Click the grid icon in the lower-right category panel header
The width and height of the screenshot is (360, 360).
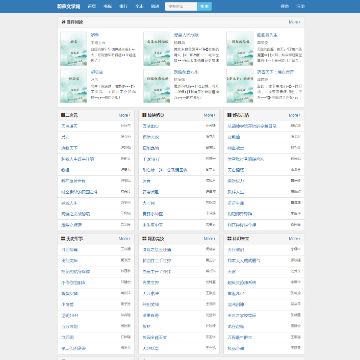[229, 239]
